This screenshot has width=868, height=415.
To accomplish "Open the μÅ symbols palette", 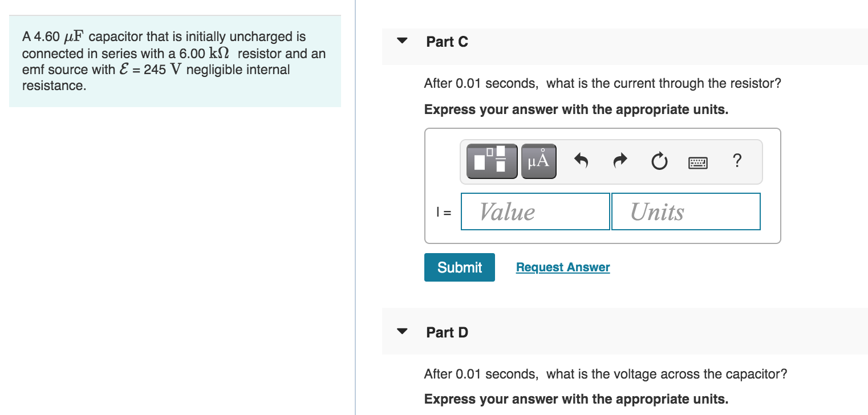I will click(x=539, y=161).
